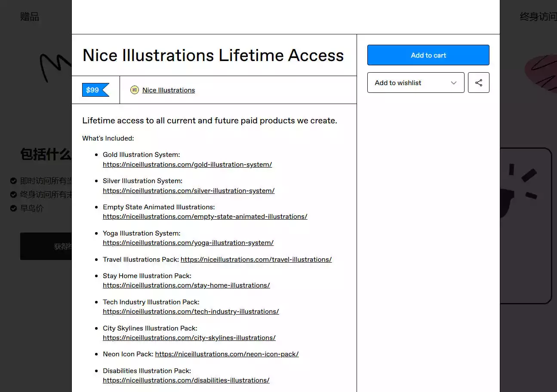Click the Lifetime access description sentence
This screenshot has width=557, height=392.
pos(210,120)
